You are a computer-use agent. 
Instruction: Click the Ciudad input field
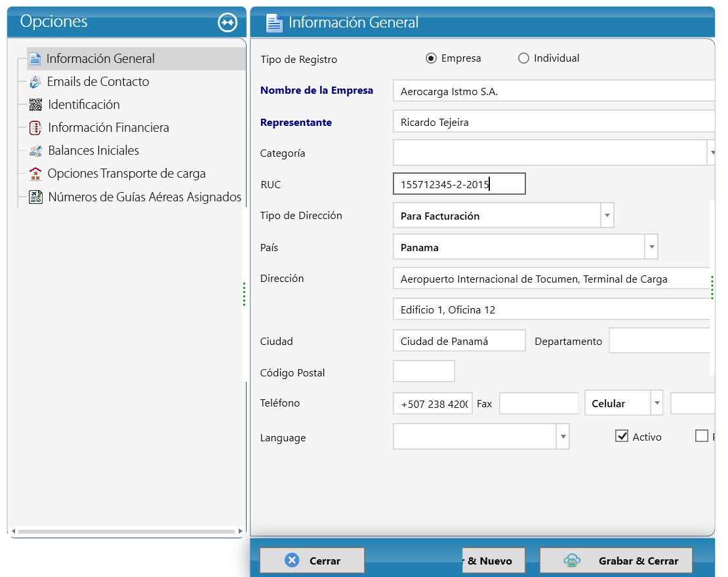[x=459, y=341]
